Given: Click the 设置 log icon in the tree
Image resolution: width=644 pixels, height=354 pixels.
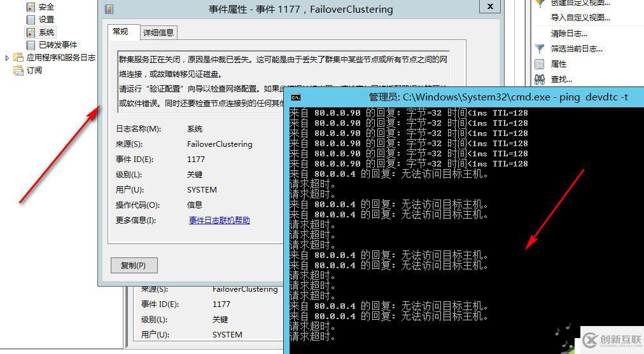Looking at the screenshot, I should tap(31, 20).
